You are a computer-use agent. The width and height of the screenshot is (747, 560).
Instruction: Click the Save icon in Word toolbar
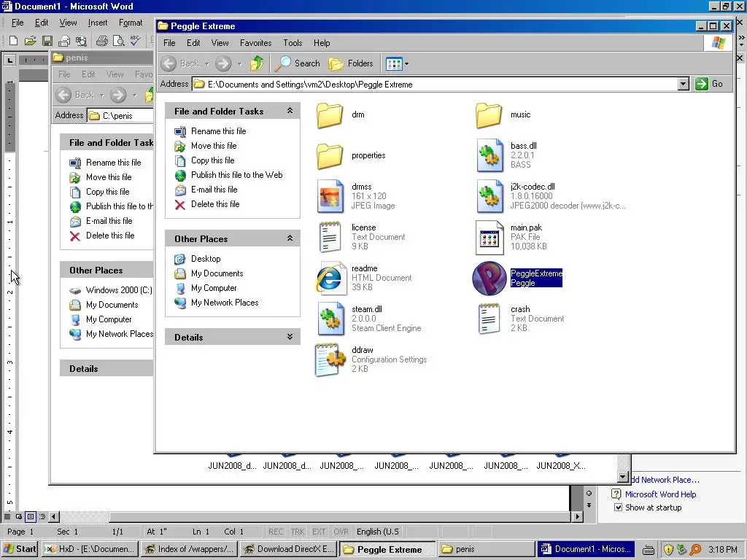(47, 41)
